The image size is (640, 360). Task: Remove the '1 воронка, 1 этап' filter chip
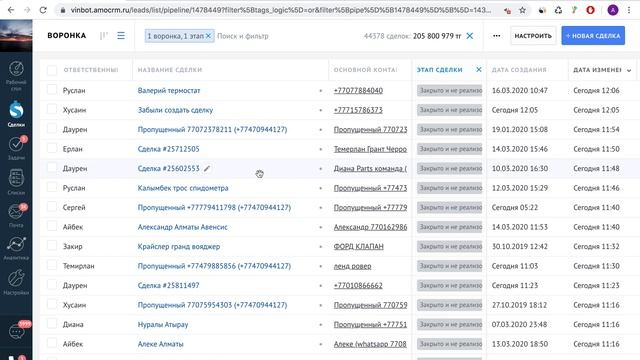point(208,36)
